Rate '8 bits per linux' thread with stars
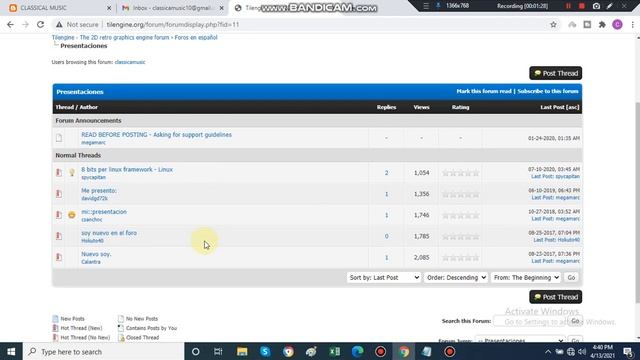Image resolution: width=640 pixels, height=360 pixels. tap(460, 173)
